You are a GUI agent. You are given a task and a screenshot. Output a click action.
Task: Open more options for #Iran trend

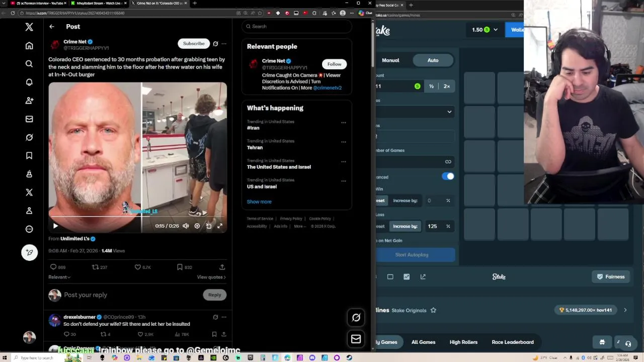point(344,123)
